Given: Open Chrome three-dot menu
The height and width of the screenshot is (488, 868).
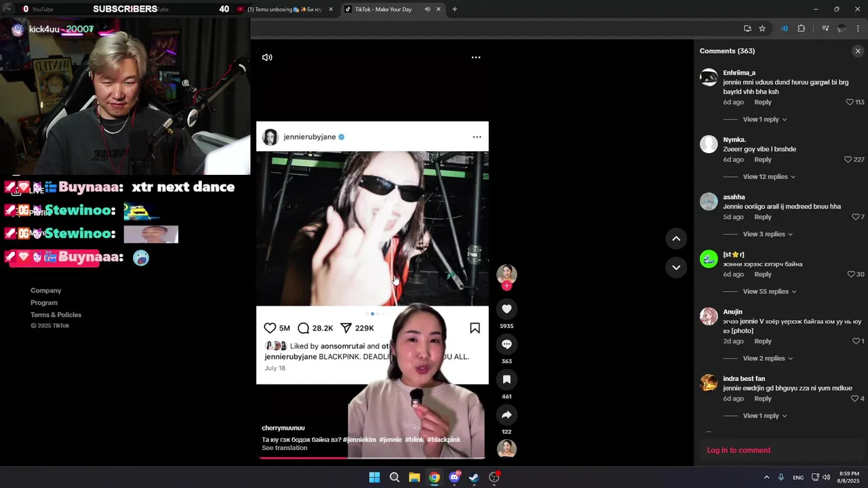Looking at the screenshot, I should pyautogui.click(x=859, y=28).
